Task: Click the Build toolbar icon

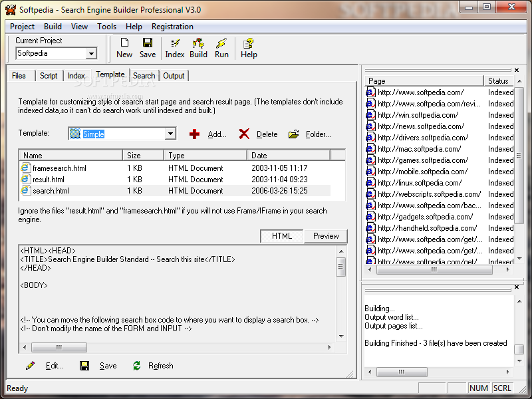Action: pos(198,43)
